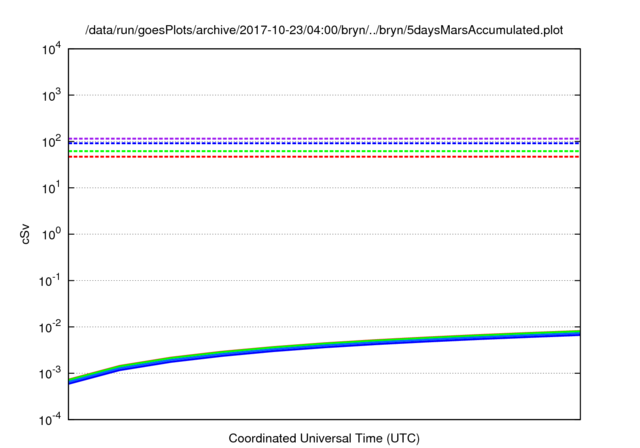Image resolution: width=640 pixels, height=448 pixels.
Task: Click the 10^-2 y-axis tick label
Action: 50,328
